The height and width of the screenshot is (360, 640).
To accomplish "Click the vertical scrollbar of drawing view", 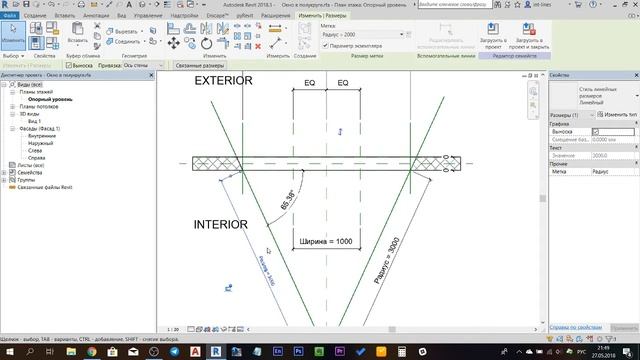I will pyautogui.click(x=542, y=198).
